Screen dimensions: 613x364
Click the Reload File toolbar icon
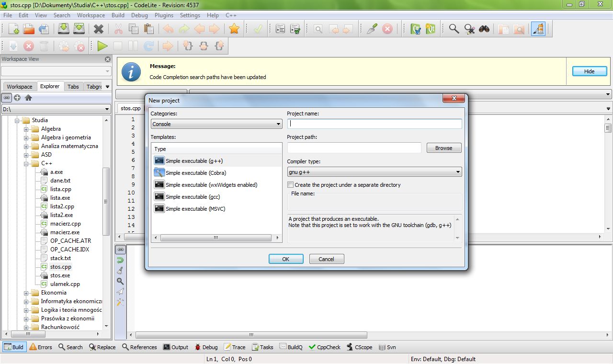tap(44, 29)
